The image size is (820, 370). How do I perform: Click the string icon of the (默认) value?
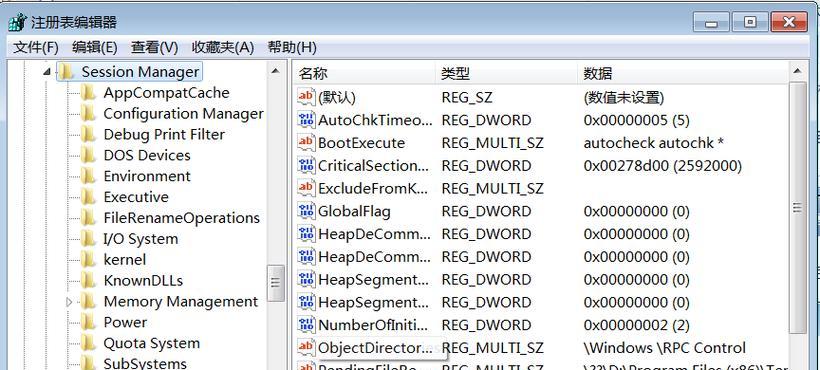pos(306,97)
